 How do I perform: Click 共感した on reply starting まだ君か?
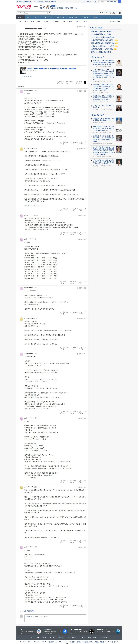click(x=64, y=412)
